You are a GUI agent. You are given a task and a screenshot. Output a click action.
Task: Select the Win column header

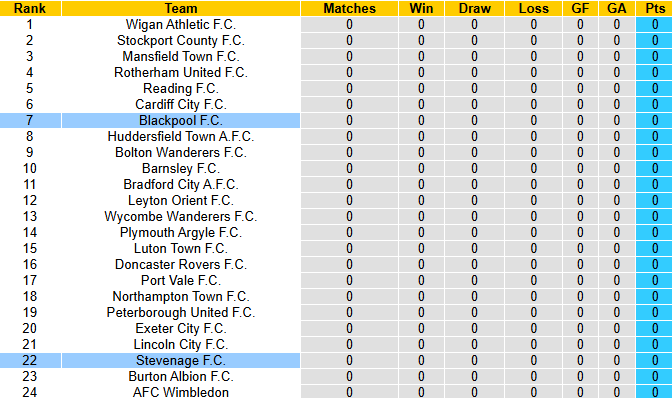[421, 9]
